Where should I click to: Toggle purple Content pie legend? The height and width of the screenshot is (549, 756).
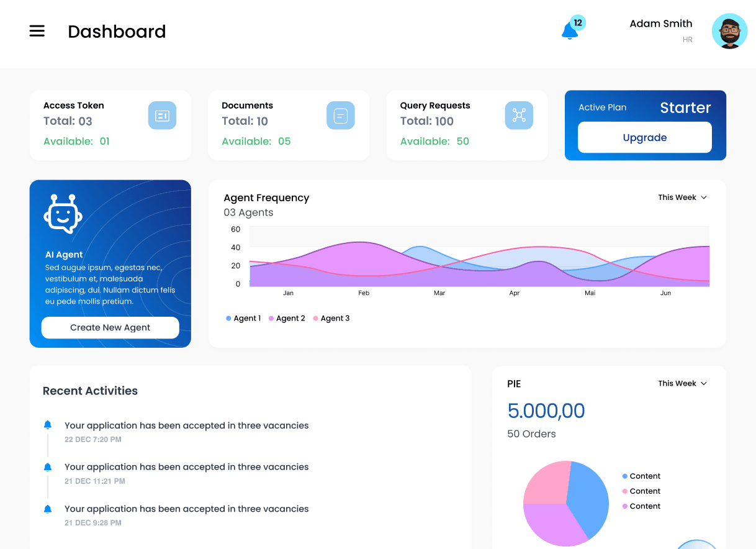[x=641, y=506]
